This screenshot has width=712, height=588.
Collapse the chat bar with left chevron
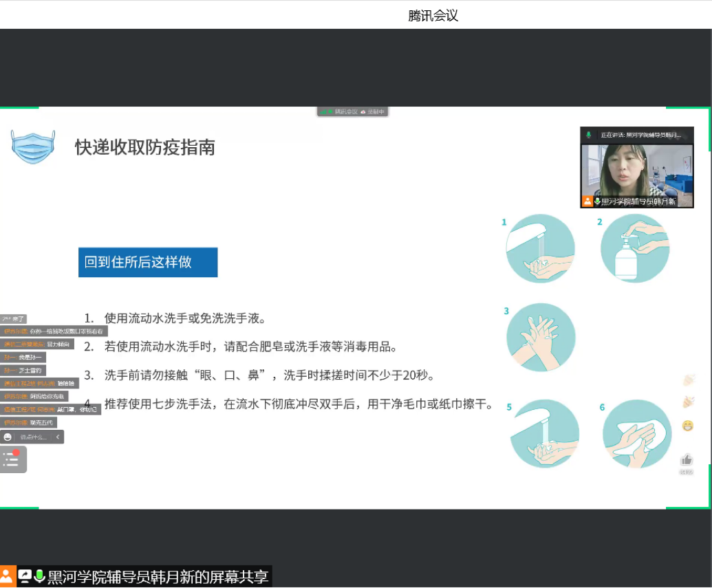58,437
